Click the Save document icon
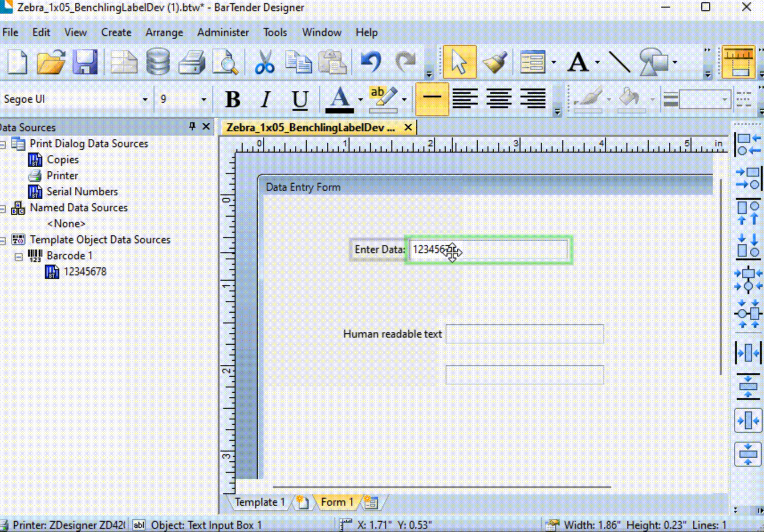Image resolution: width=764 pixels, height=532 pixels. pos(85,62)
